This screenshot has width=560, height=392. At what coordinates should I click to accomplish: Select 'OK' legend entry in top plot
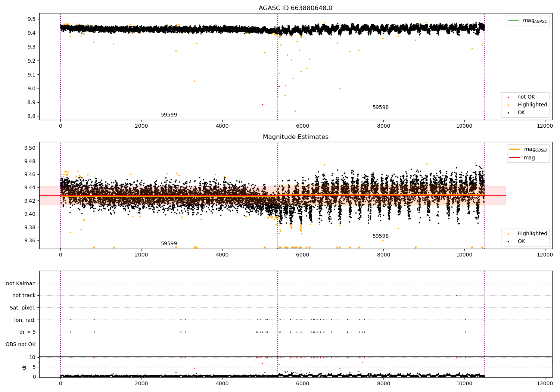(x=521, y=113)
